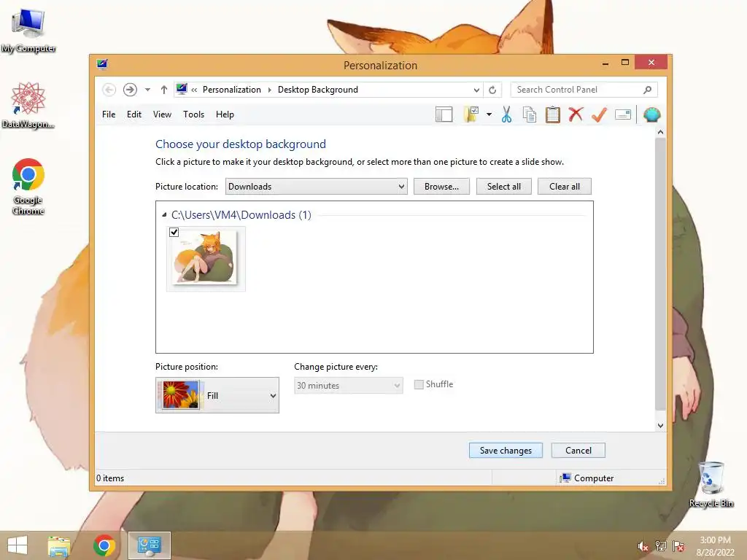The height and width of the screenshot is (560, 747).
Task: Click the muted volume tray icon
Action: click(x=643, y=546)
